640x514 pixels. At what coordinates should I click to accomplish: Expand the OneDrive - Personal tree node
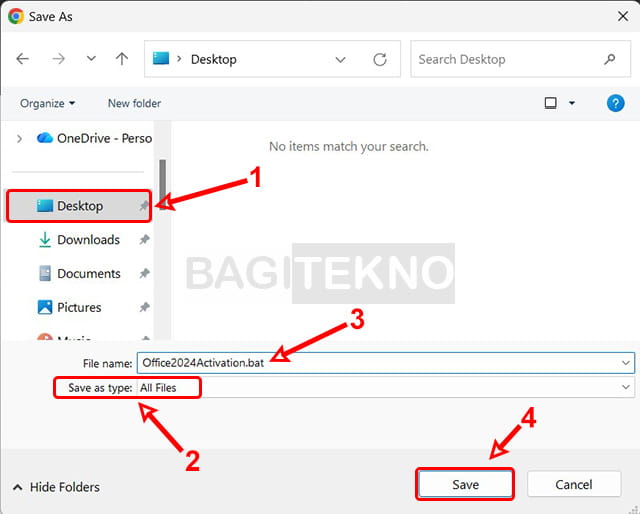coord(19,139)
